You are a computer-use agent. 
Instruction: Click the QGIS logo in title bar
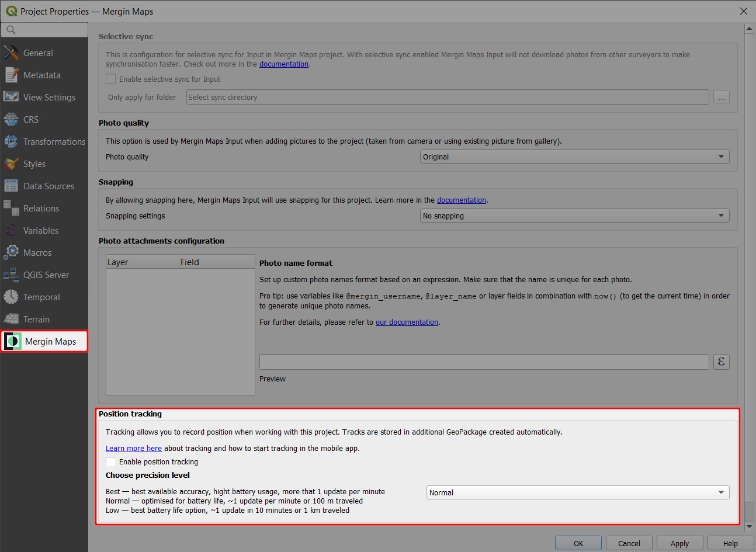click(11, 11)
